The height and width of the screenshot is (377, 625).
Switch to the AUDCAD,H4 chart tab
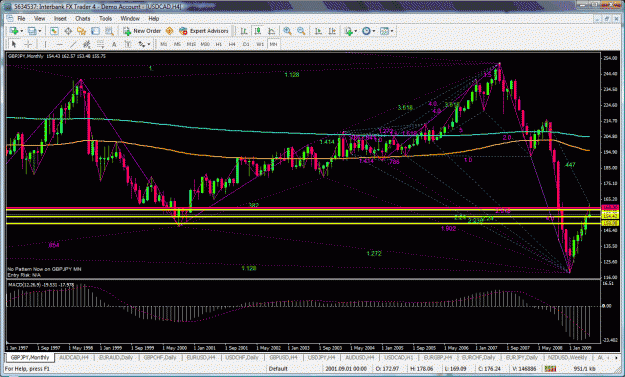[x=74, y=357]
